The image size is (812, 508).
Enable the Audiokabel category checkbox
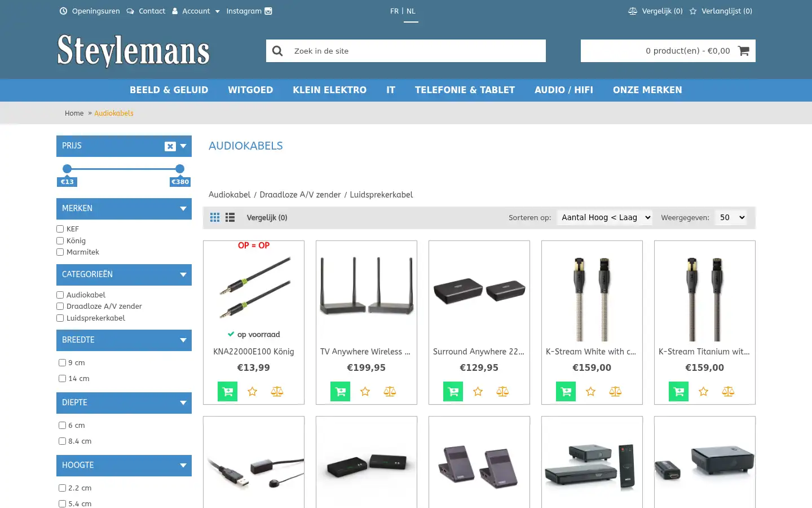pyautogui.click(x=60, y=295)
